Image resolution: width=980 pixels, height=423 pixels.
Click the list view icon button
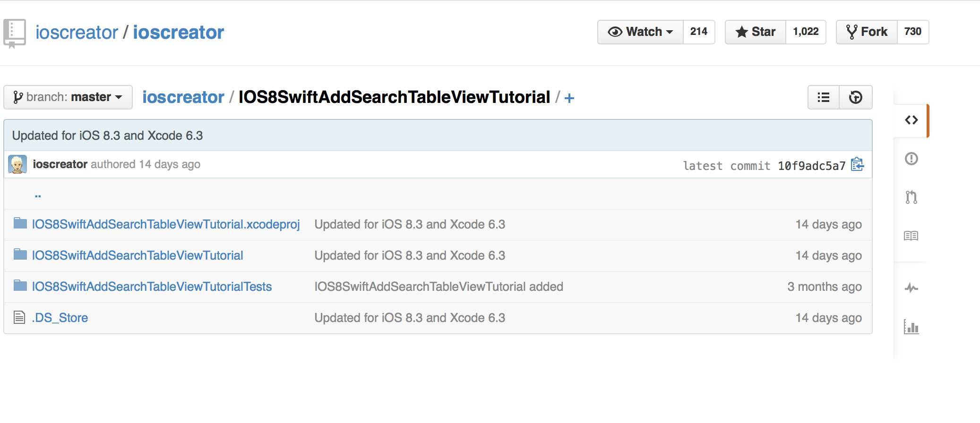click(824, 97)
